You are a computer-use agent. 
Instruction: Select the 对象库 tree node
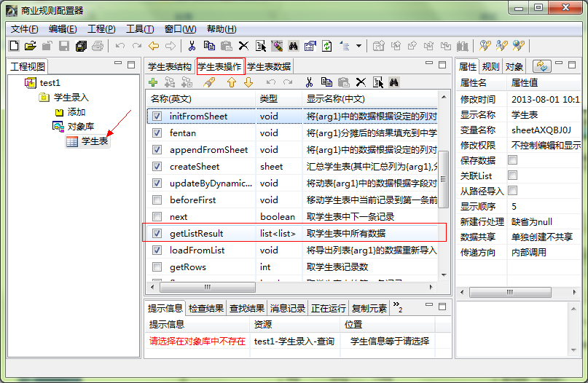(74, 126)
